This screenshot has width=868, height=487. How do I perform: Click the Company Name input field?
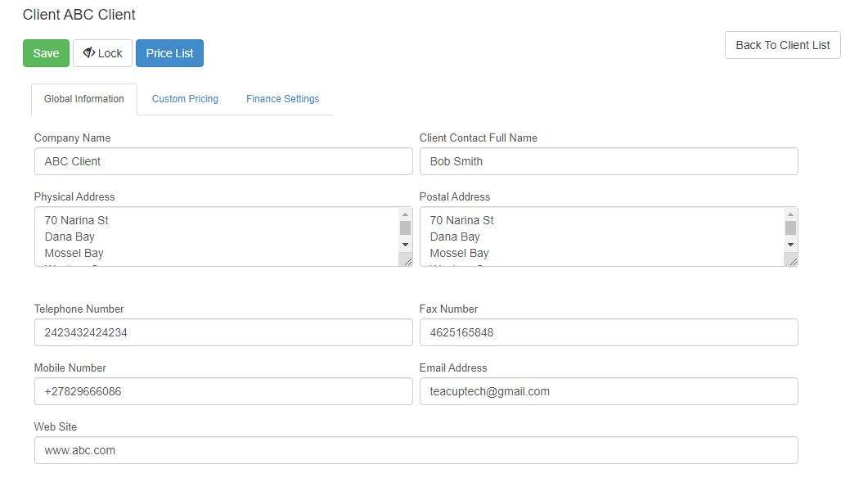tap(223, 161)
